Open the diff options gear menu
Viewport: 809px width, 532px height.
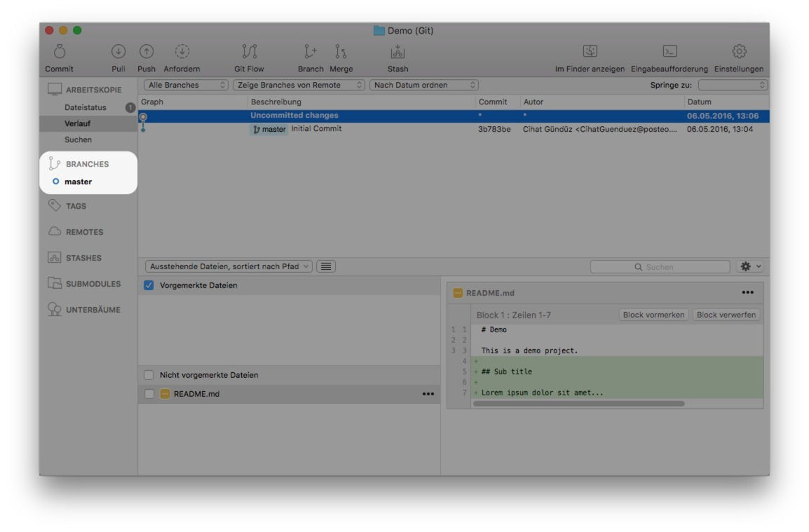click(x=751, y=266)
